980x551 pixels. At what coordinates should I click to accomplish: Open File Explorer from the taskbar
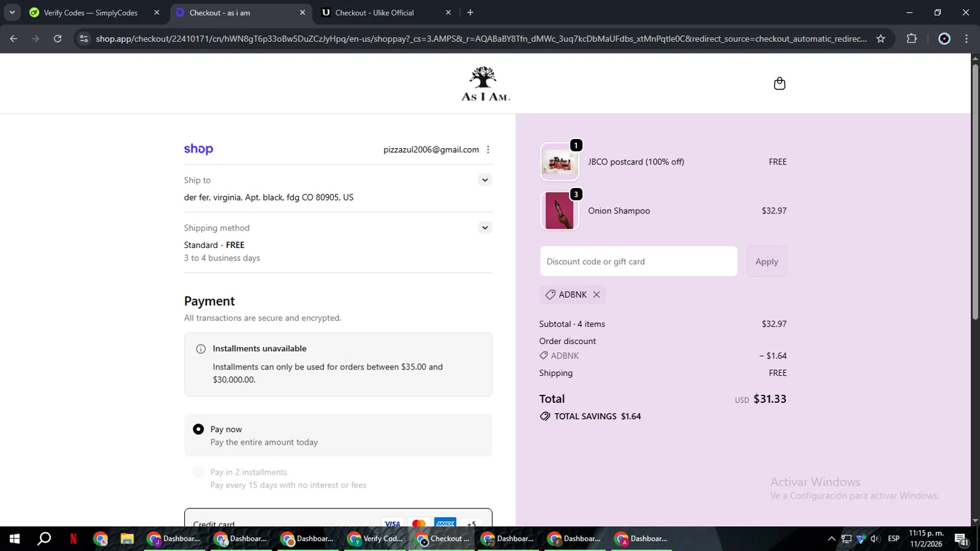pyautogui.click(x=127, y=539)
